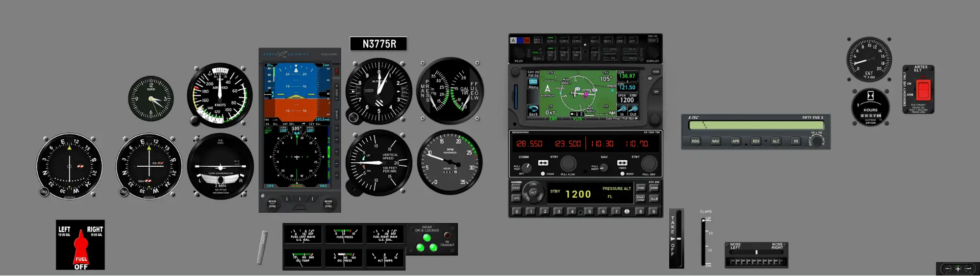Tap the GPS standby 121.50 frequency field
Screen dimensions: 980x276
click(627, 87)
